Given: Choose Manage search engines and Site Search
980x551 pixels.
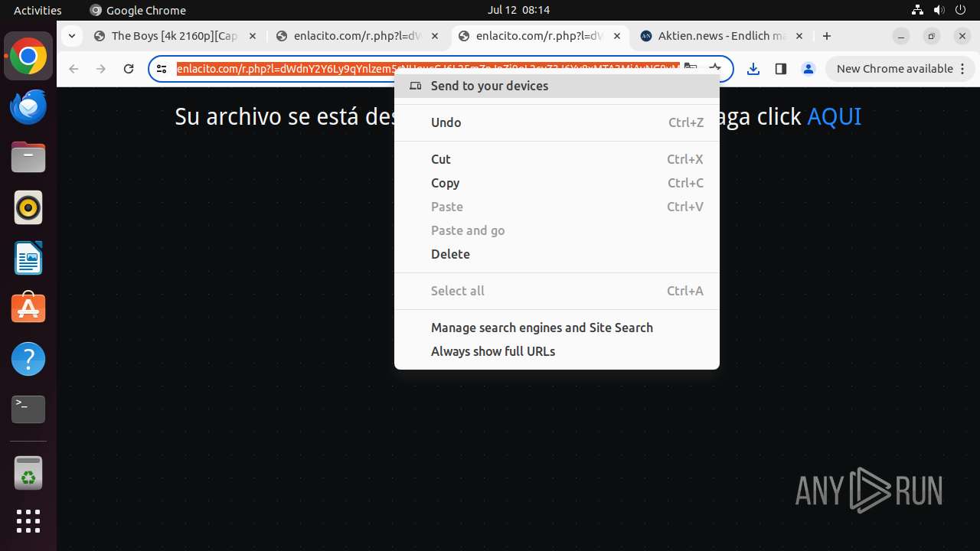Looking at the screenshot, I should pyautogui.click(x=557, y=328).
